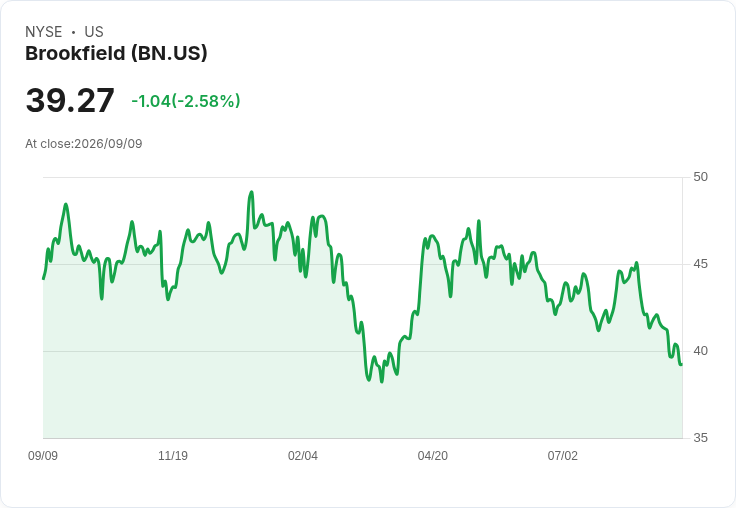Image resolution: width=736 pixels, height=508 pixels.
Task: Click the final endpoint of the price line
Action: [x=681, y=364]
